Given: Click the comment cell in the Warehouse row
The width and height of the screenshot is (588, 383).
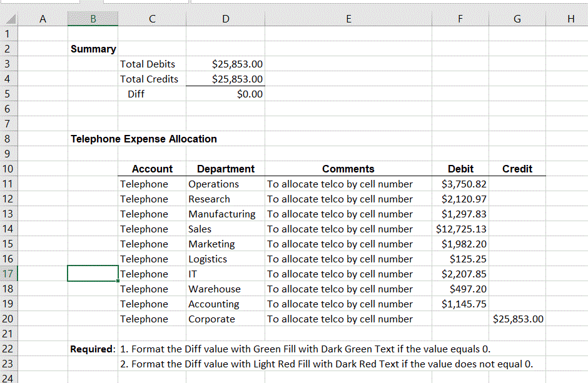Looking at the screenshot, I should coord(348,289).
